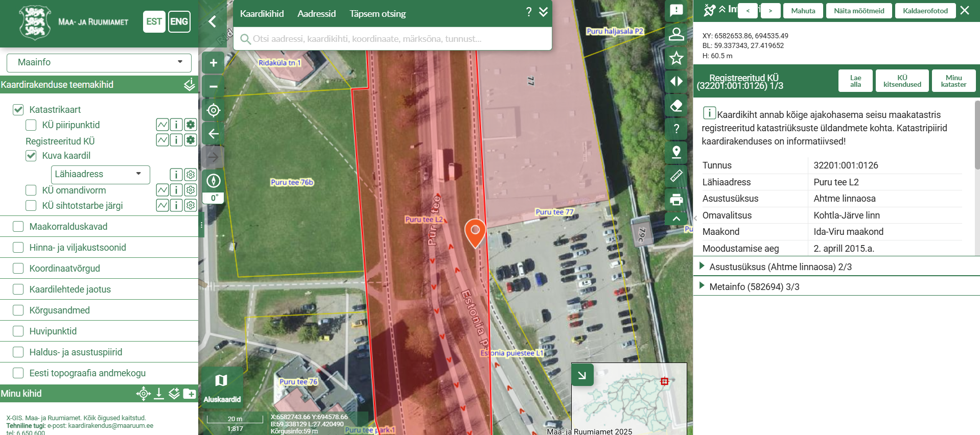This screenshot has height=435, width=980.
Task: Open the print map tool
Action: point(676,199)
